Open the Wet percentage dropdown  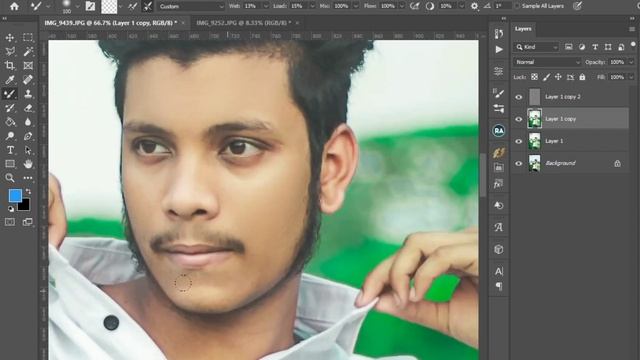266,6
